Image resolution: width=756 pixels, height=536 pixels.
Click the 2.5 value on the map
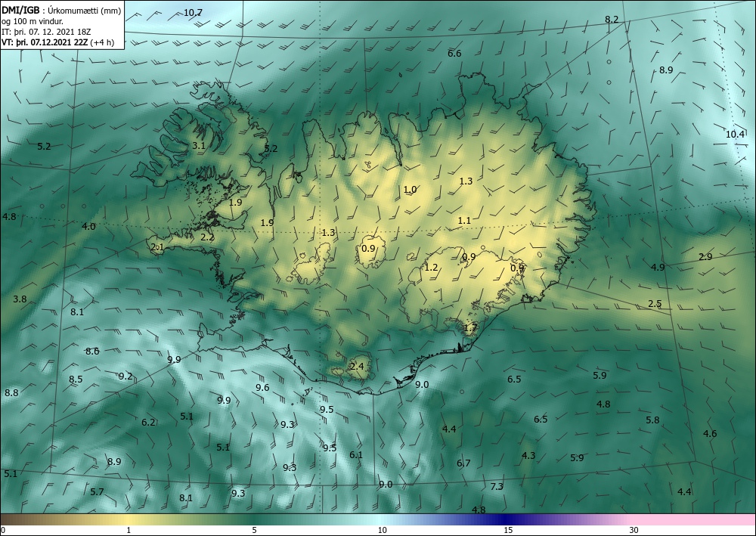click(x=655, y=304)
